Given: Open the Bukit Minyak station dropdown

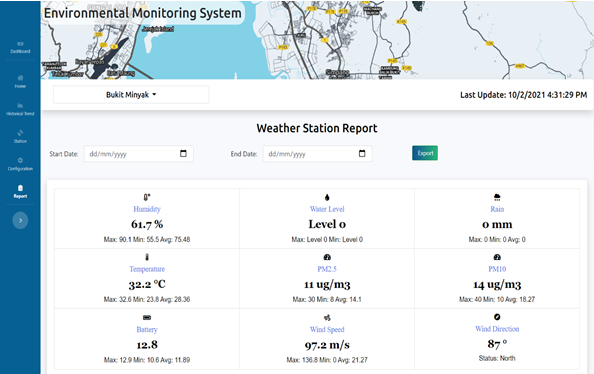Looking at the screenshot, I should click(x=131, y=95).
